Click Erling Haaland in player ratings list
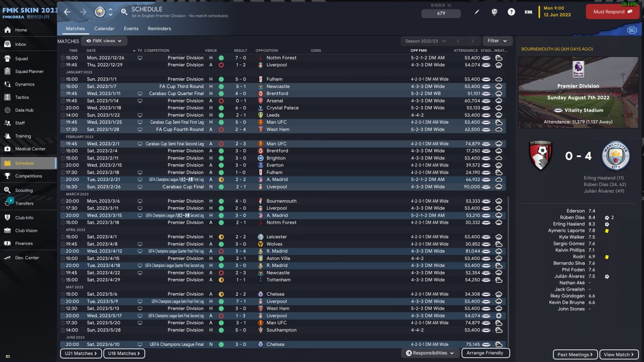644x362 pixels. coord(569,224)
